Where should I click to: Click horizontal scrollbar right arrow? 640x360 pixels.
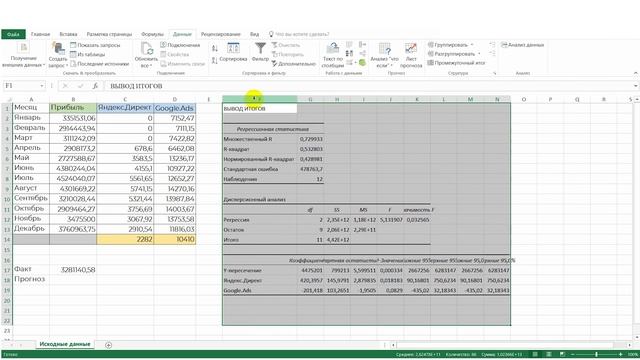click(629, 345)
